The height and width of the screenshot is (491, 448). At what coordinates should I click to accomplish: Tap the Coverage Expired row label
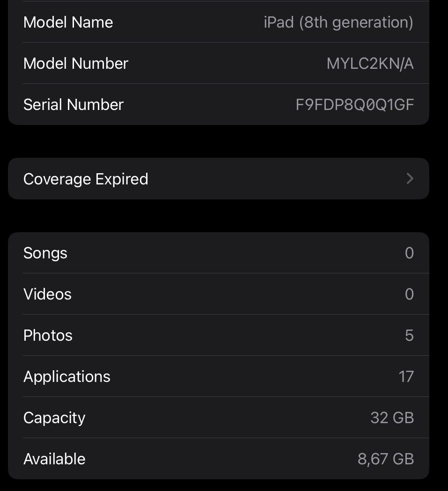pyautogui.click(x=86, y=179)
